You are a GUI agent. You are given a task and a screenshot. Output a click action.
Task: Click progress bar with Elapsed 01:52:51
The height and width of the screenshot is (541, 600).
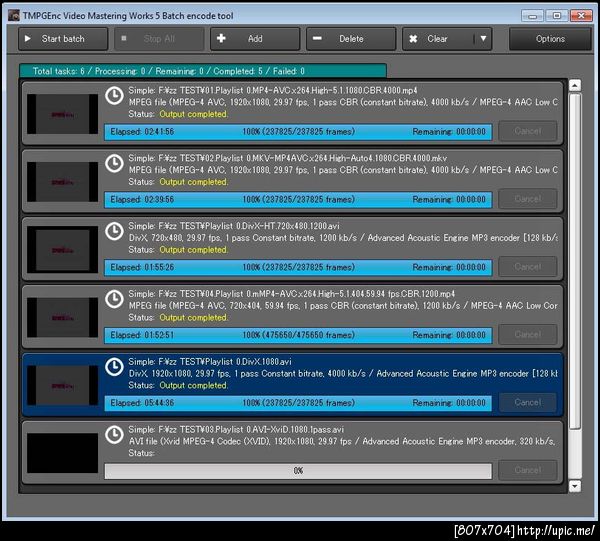click(298, 335)
